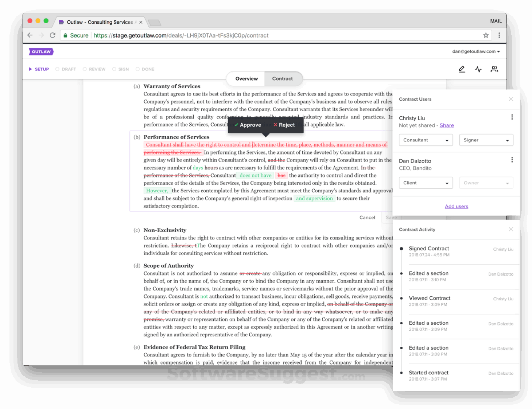
Task: Expand the Consultant role dropdown
Action: point(426,140)
